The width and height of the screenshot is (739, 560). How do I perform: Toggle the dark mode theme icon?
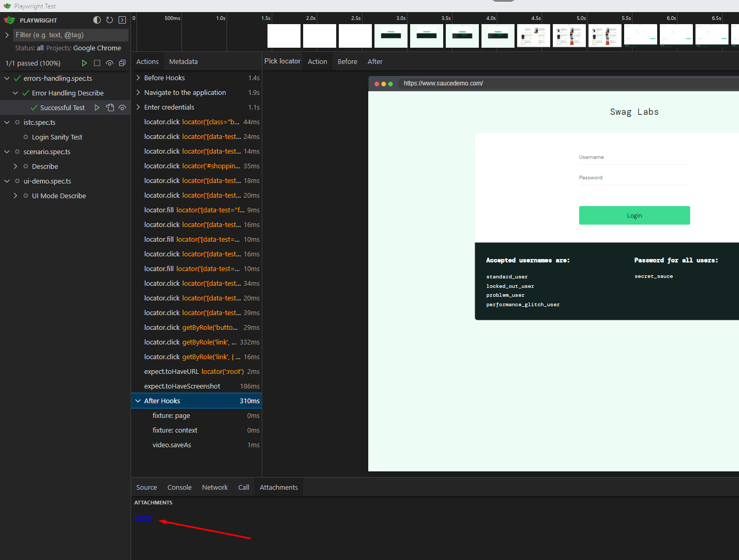point(97,20)
